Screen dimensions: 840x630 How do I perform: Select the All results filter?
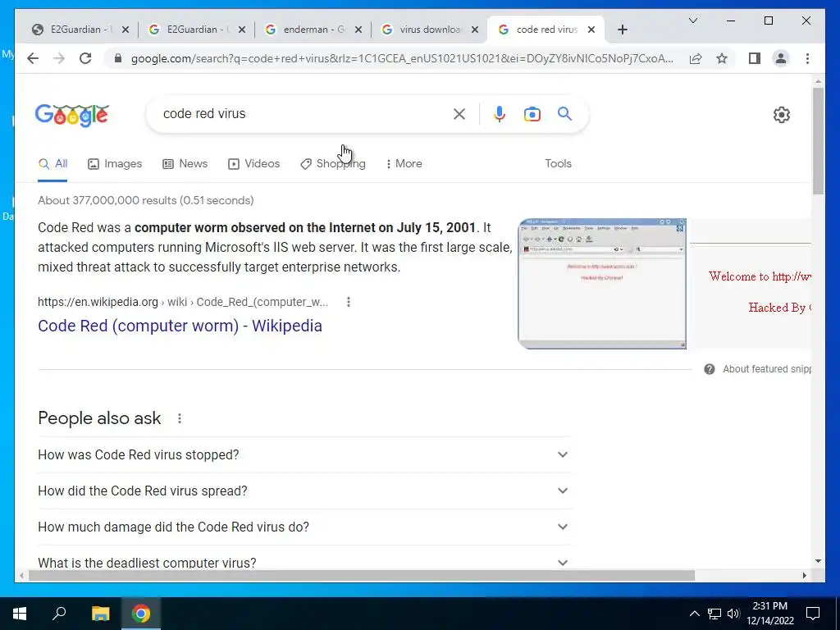pos(52,163)
